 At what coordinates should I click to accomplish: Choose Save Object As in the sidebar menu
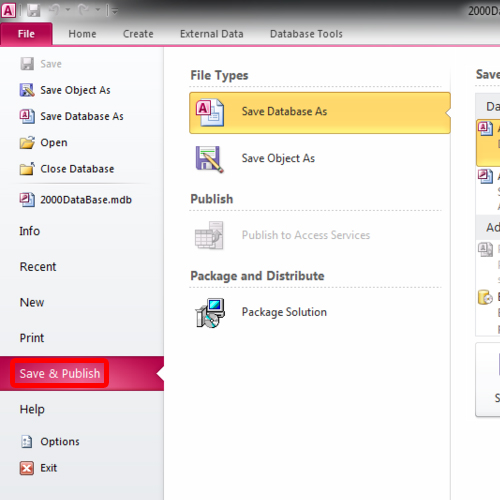pos(75,90)
